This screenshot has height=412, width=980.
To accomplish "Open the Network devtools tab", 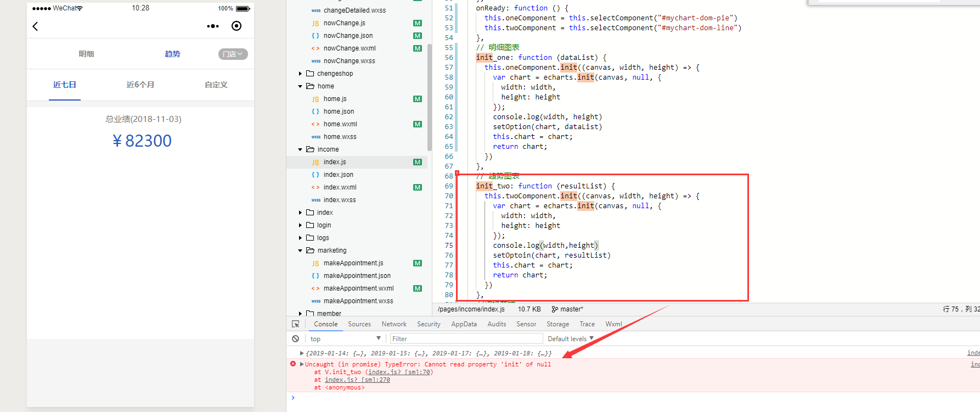I will click(394, 324).
